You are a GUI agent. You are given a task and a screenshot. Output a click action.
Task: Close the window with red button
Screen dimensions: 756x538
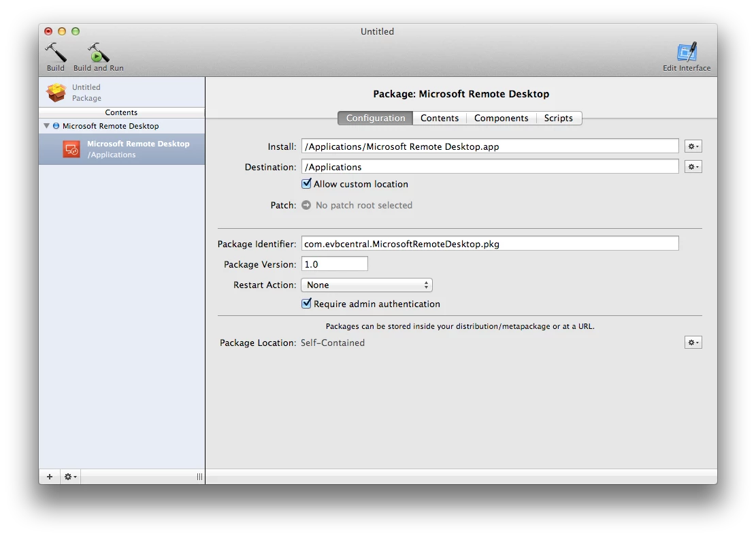(x=48, y=31)
